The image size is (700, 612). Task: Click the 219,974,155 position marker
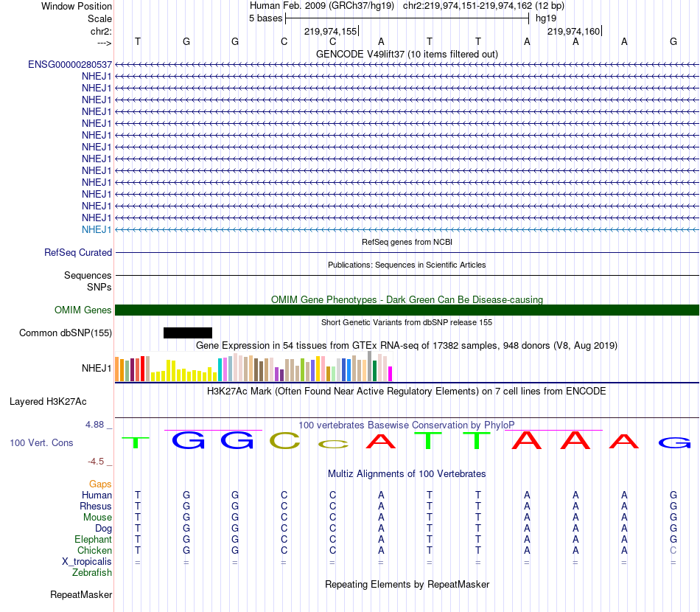(331, 31)
